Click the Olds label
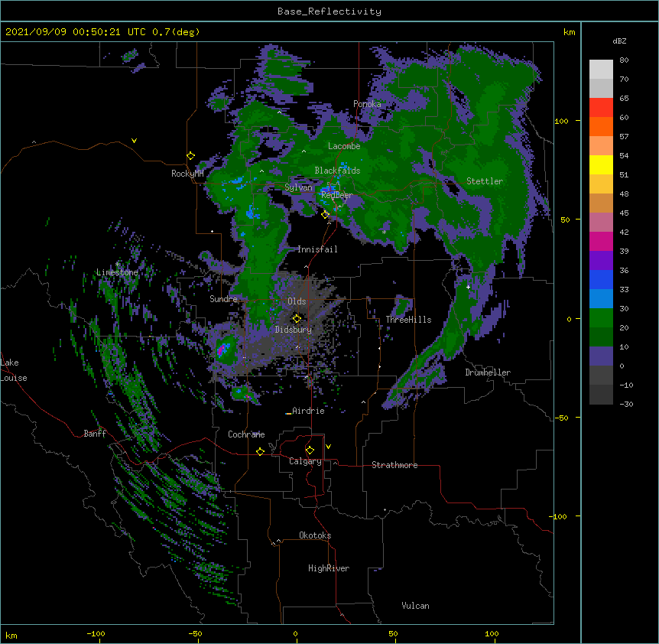 point(297,301)
